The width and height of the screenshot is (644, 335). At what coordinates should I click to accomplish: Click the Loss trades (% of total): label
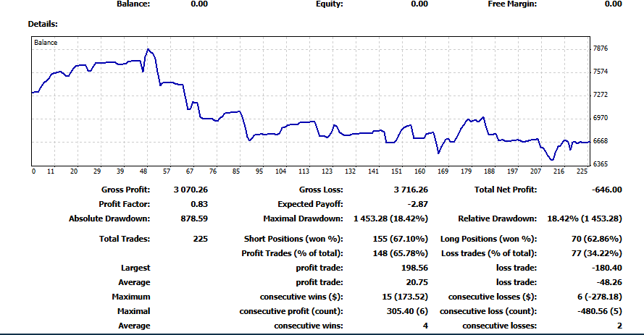click(489, 253)
